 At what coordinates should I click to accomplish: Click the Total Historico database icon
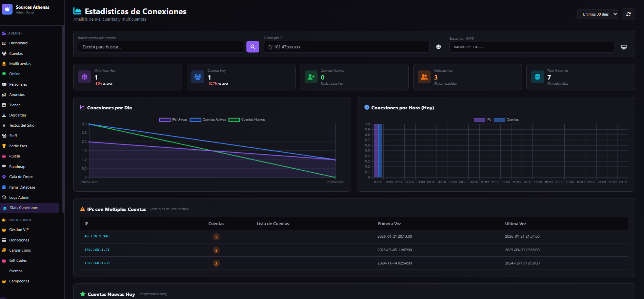tap(537, 77)
